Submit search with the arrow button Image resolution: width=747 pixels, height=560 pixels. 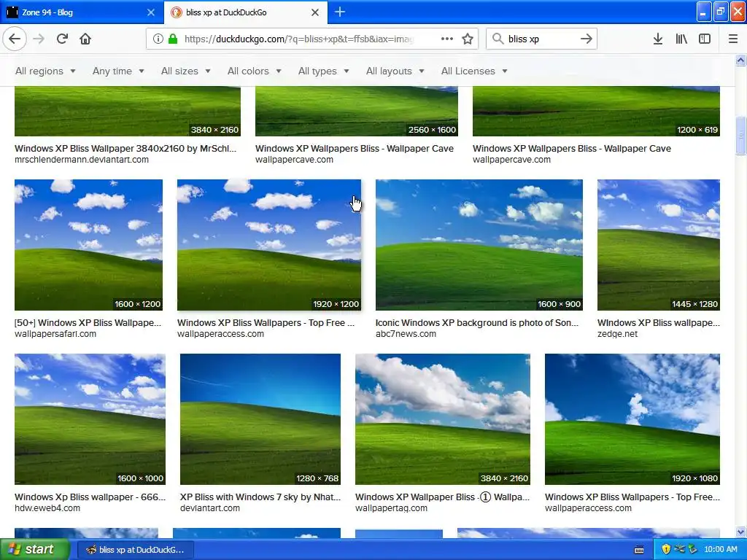(x=586, y=39)
